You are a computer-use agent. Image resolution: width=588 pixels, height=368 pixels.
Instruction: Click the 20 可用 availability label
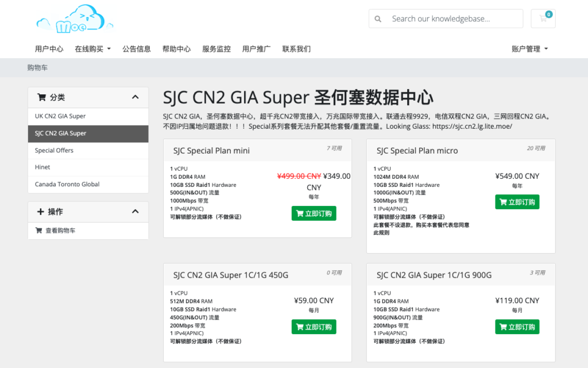[536, 148]
